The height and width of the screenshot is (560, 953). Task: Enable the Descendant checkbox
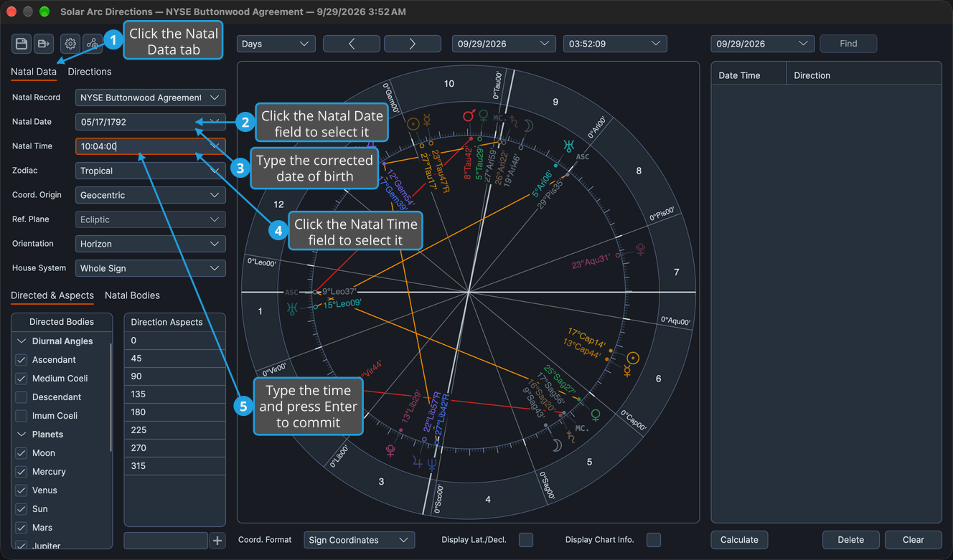tap(22, 397)
